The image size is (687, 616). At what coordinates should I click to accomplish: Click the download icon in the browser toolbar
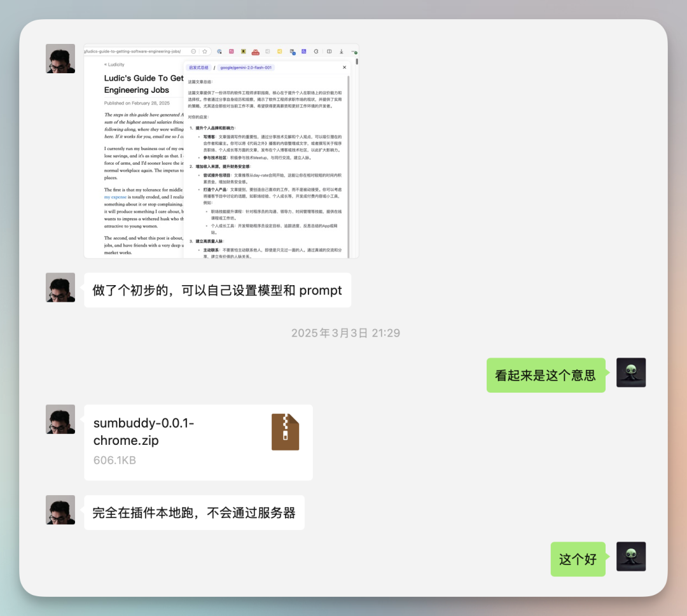(341, 52)
